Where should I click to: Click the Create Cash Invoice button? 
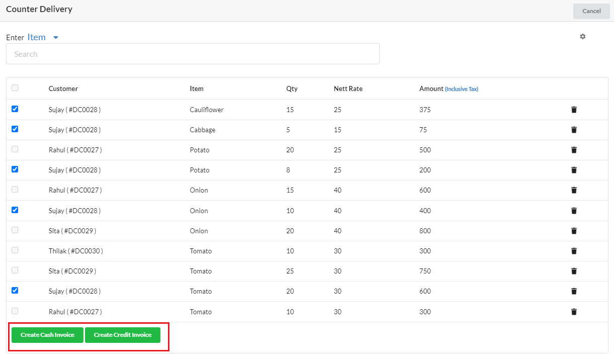point(47,335)
